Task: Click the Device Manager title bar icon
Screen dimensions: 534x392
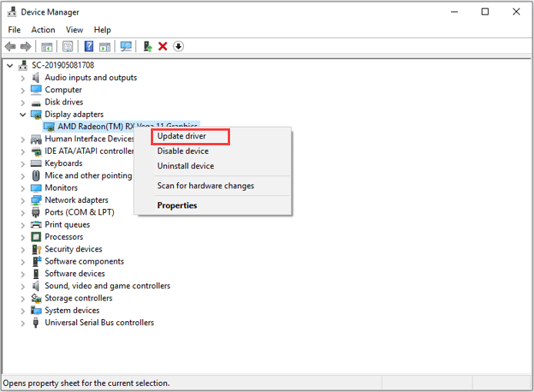Action: (12, 12)
